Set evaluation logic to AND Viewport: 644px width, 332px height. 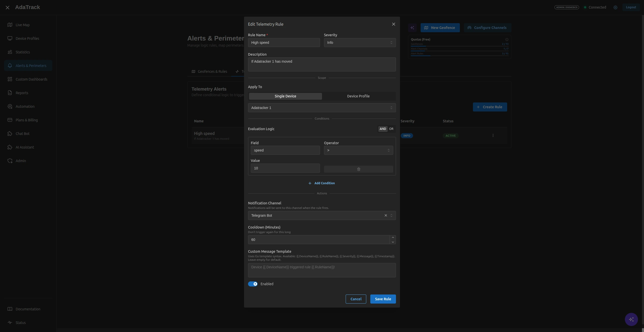[x=383, y=129]
